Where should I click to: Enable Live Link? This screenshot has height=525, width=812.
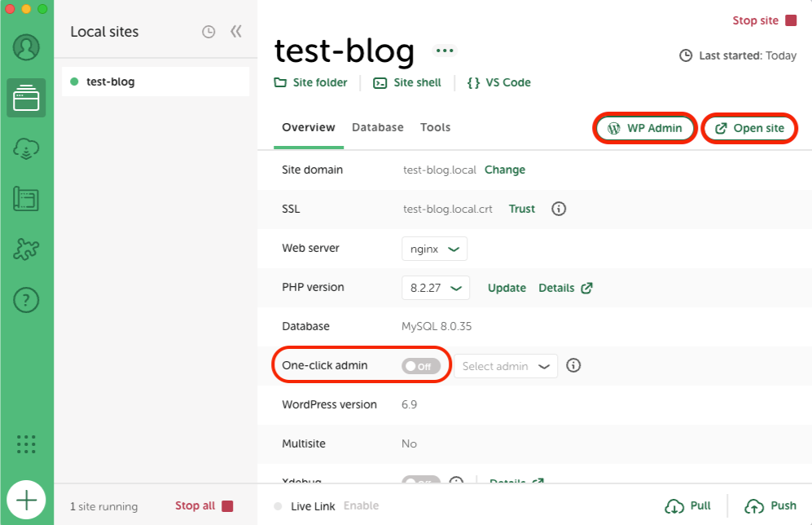361,506
